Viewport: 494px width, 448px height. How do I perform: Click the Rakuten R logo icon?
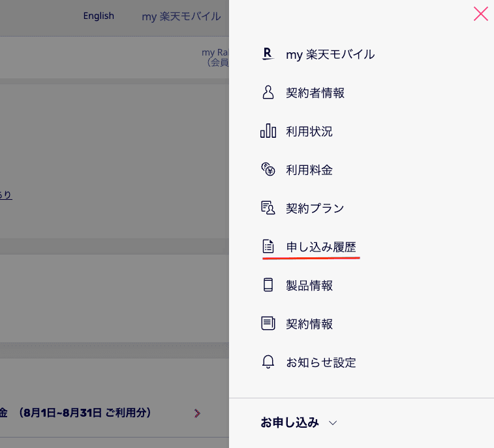tap(268, 54)
